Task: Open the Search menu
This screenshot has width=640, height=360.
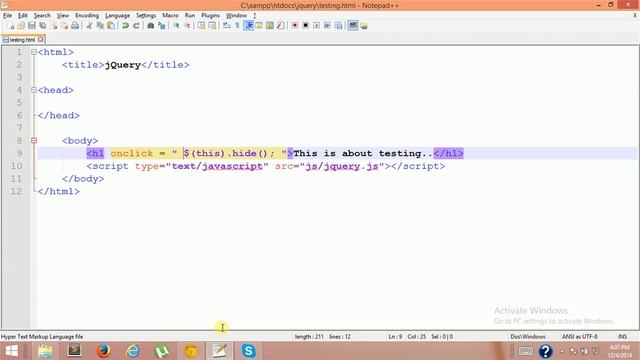Action: coord(42,16)
